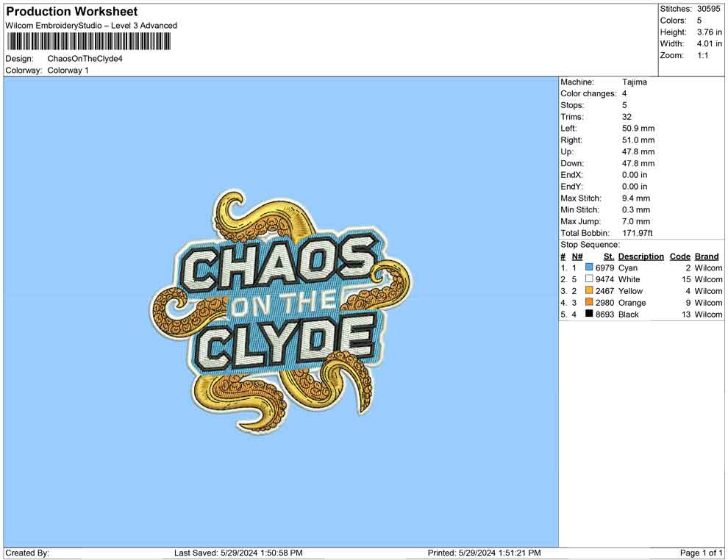Choose the Orange thread color swatch
This screenshot has width=728, height=560.
pos(589,303)
